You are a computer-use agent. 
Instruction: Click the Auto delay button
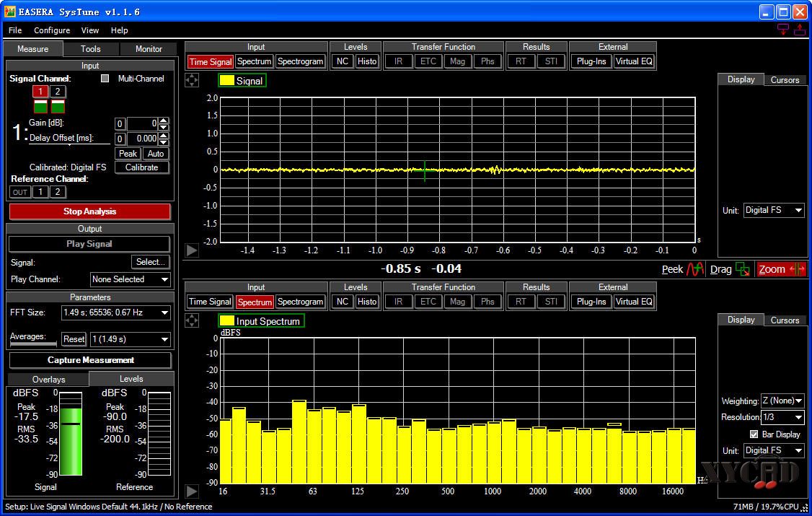tap(155, 153)
